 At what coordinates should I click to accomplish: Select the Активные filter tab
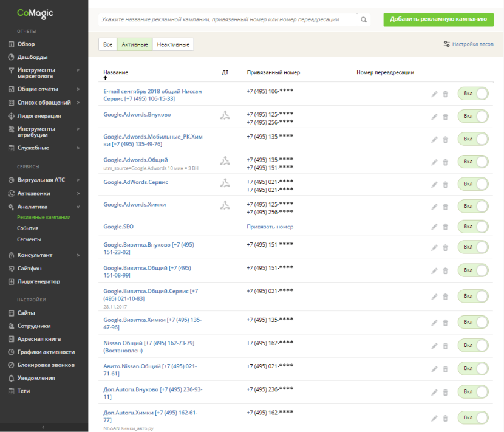(135, 44)
